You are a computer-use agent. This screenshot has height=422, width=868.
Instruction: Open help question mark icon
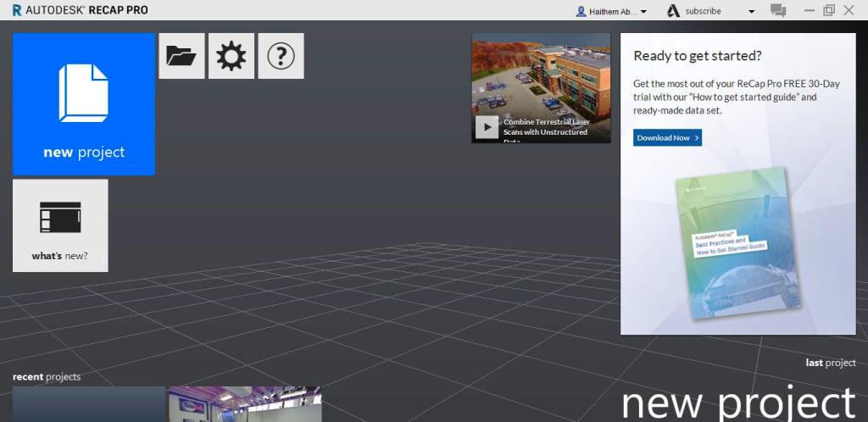pos(281,56)
